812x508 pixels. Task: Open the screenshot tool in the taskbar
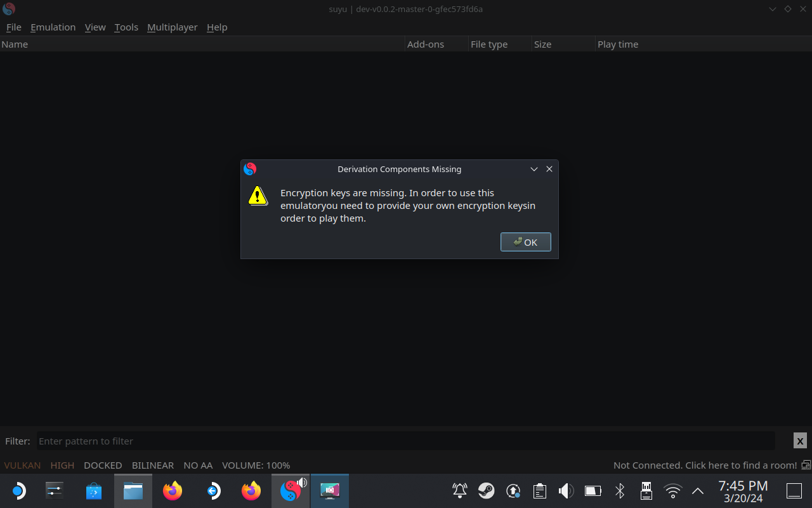(330, 491)
